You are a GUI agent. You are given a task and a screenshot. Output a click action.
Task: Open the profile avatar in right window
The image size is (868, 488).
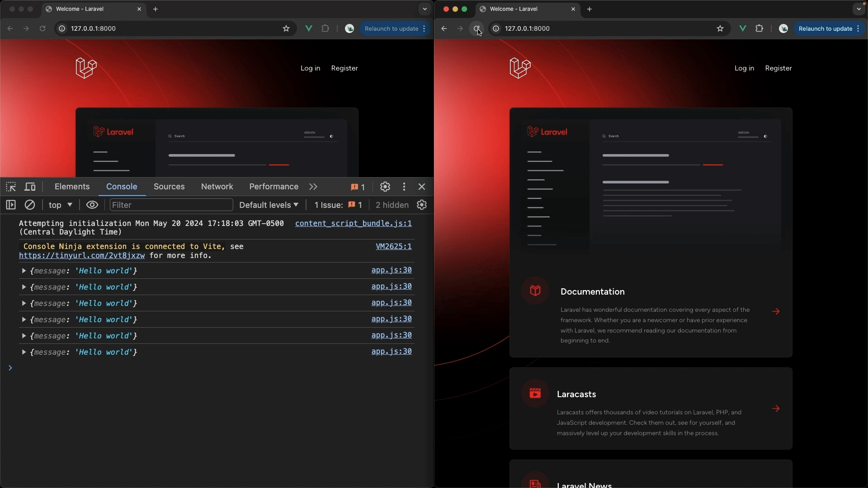783,28
